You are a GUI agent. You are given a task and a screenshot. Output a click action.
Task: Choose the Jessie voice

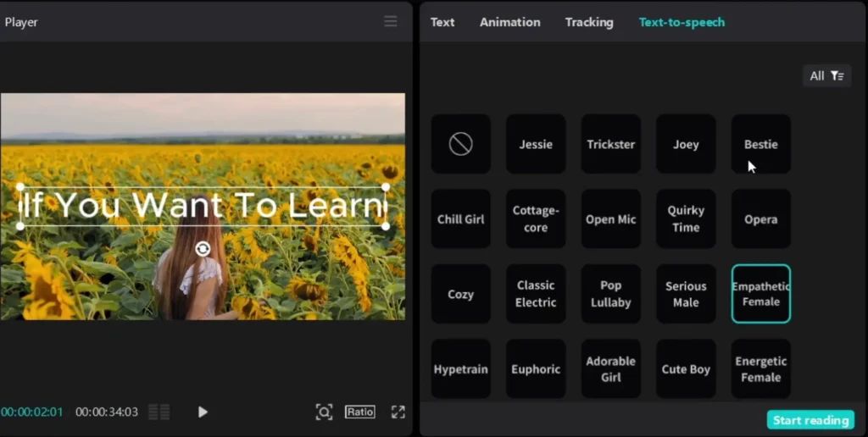pos(536,144)
